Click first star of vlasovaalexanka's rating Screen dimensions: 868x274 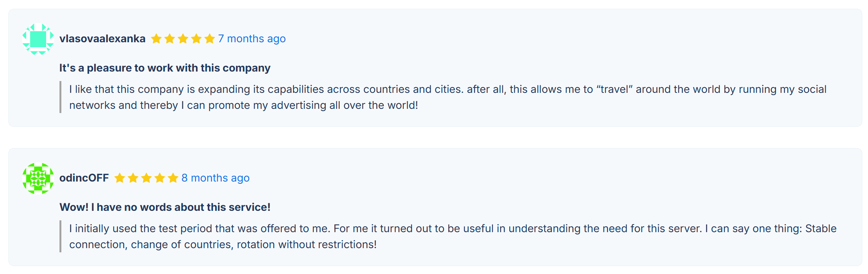[156, 39]
